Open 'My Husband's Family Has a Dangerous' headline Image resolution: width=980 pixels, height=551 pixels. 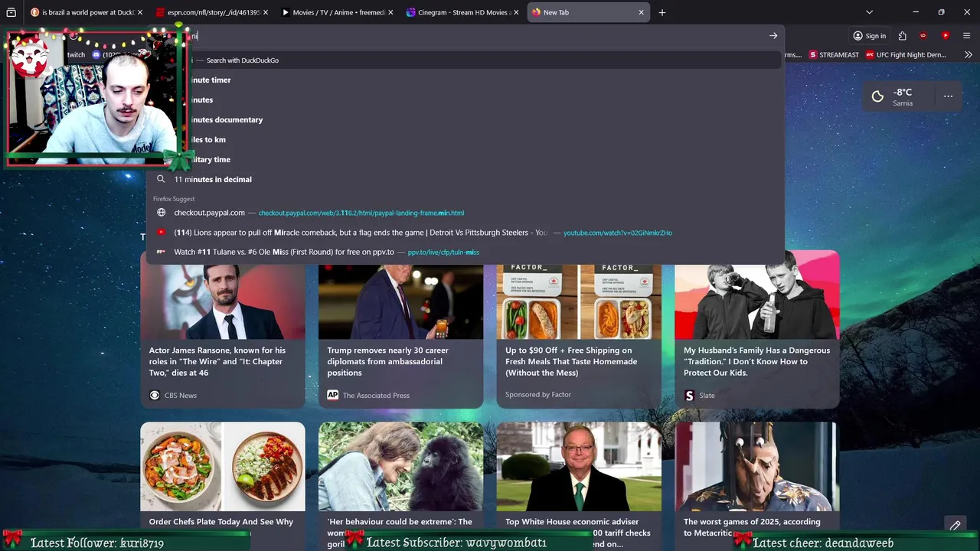[756, 361]
